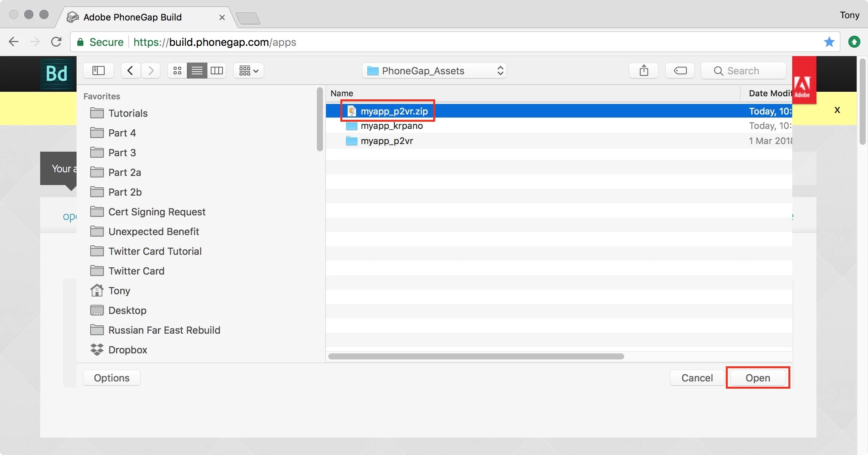Screen dimensions: 868x455
Task: Open a new browser tab
Action: point(248,18)
